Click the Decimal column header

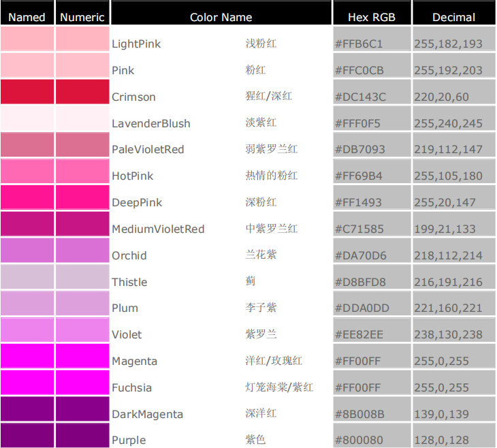(x=453, y=17)
